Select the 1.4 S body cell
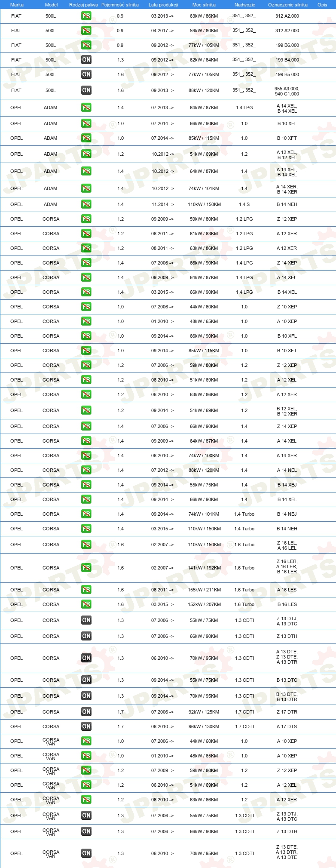The width and height of the screenshot is (336, 868). [244, 204]
